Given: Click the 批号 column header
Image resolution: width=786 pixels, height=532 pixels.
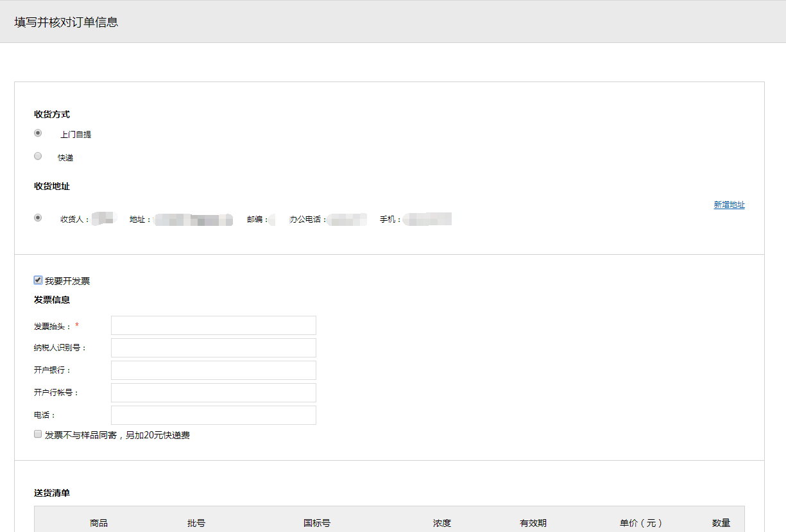Looking at the screenshot, I should click(x=196, y=523).
